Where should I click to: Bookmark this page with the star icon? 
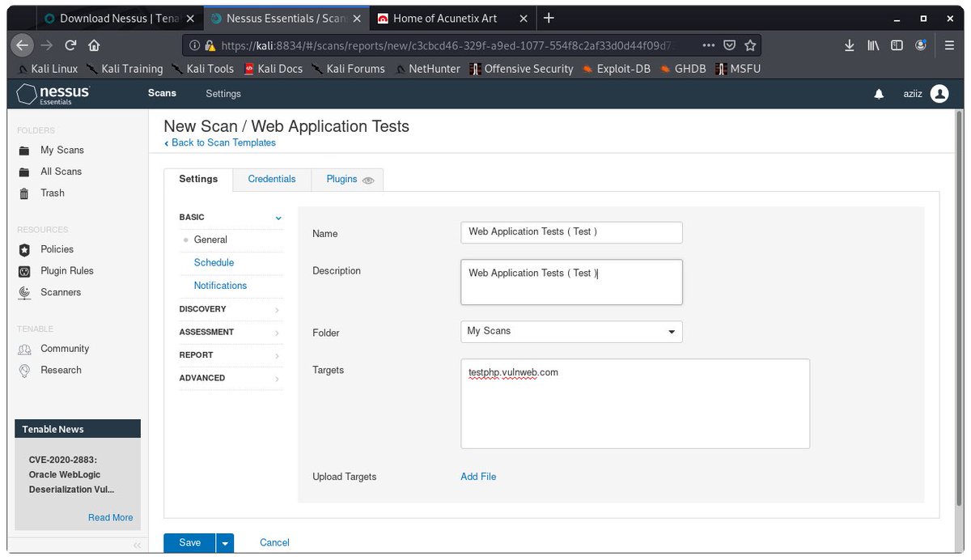coord(750,45)
